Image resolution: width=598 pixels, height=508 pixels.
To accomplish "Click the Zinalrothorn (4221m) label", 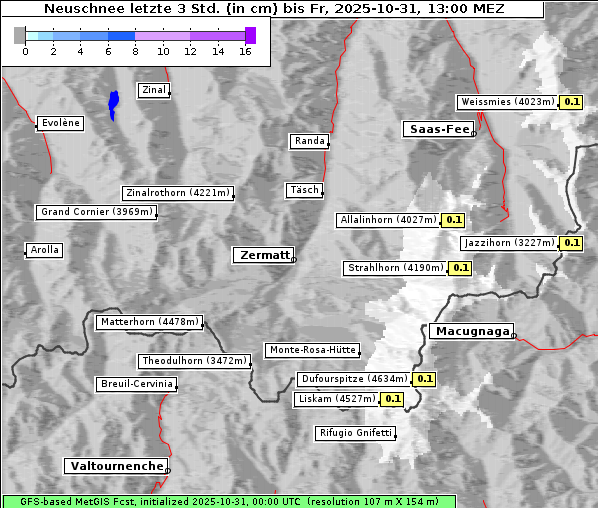I will [178, 193].
